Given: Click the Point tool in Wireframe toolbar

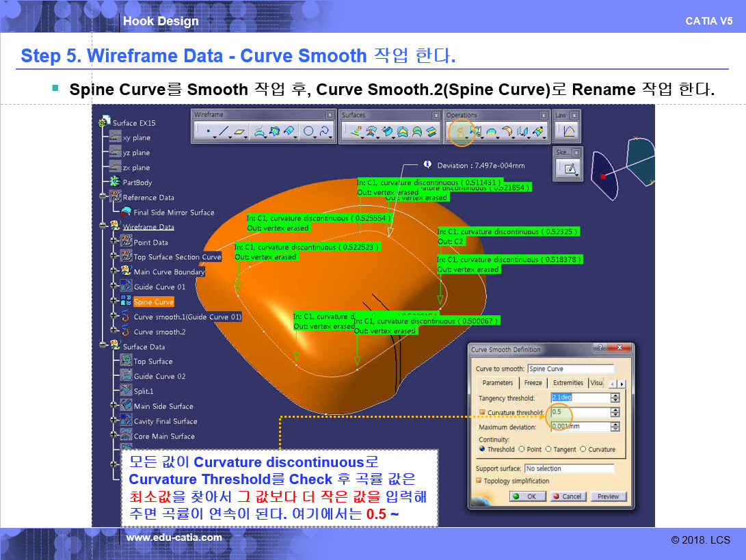Looking at the screenshot, I should coord(207,131).
